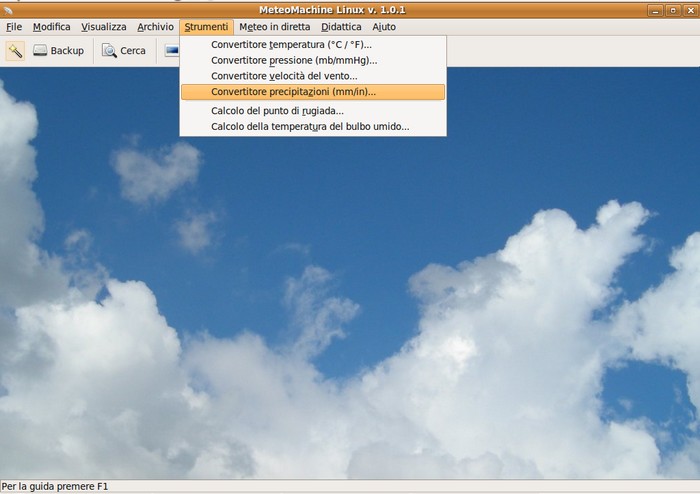
Task: Click the blue screen icon in toolbar
Action: (171, 51)
